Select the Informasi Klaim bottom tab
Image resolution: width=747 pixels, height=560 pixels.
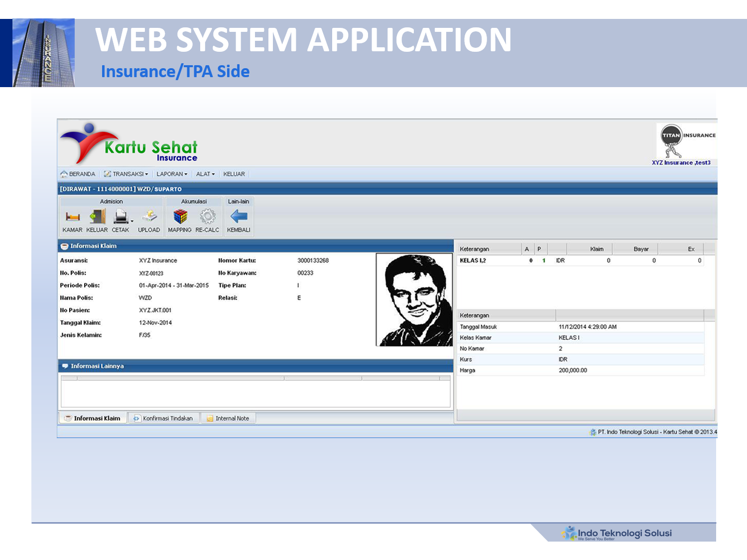pos(93,419)
